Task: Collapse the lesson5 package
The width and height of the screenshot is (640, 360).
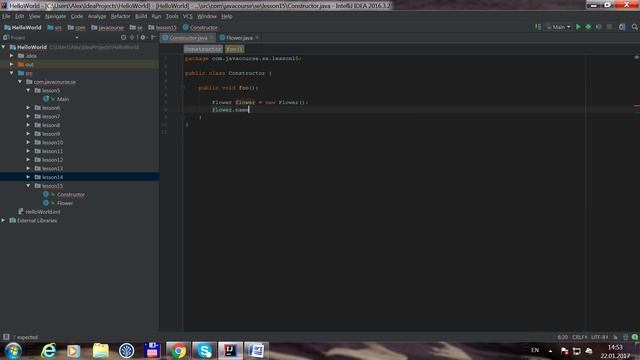Action: 28,90
